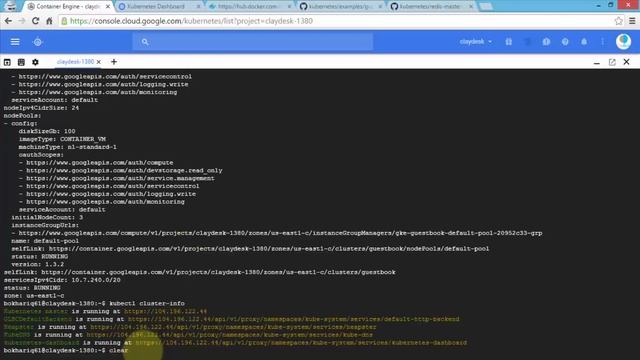Click the kube-dns service URL in terminal

tap(229, 335)
